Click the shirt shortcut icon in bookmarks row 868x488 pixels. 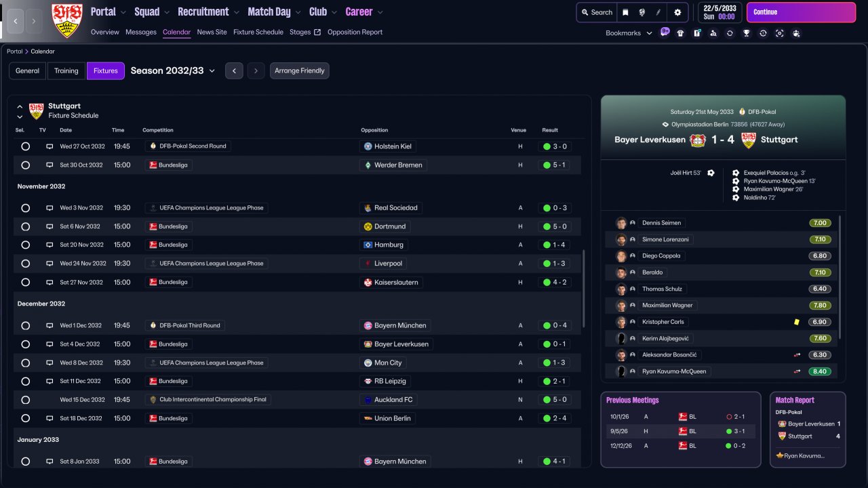[x=680, y=33]
